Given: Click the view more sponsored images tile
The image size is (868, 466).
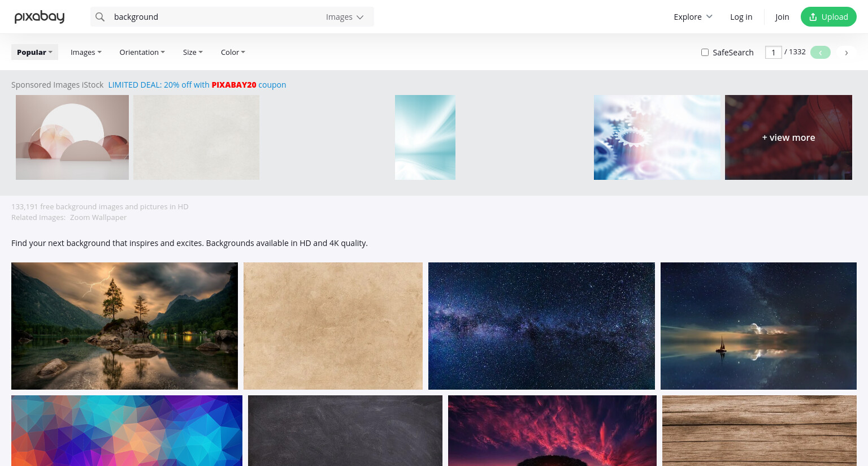Looking at the screenshot, I should [788, 137].
